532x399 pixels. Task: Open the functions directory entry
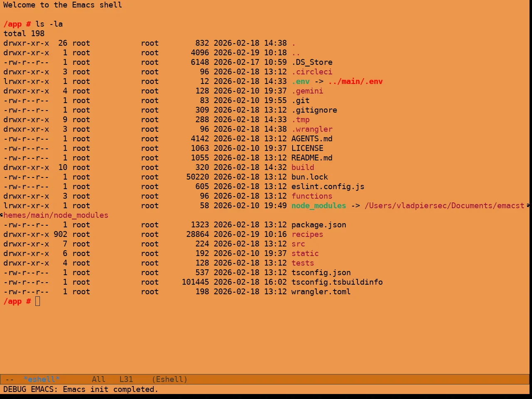tap(312, 196)
